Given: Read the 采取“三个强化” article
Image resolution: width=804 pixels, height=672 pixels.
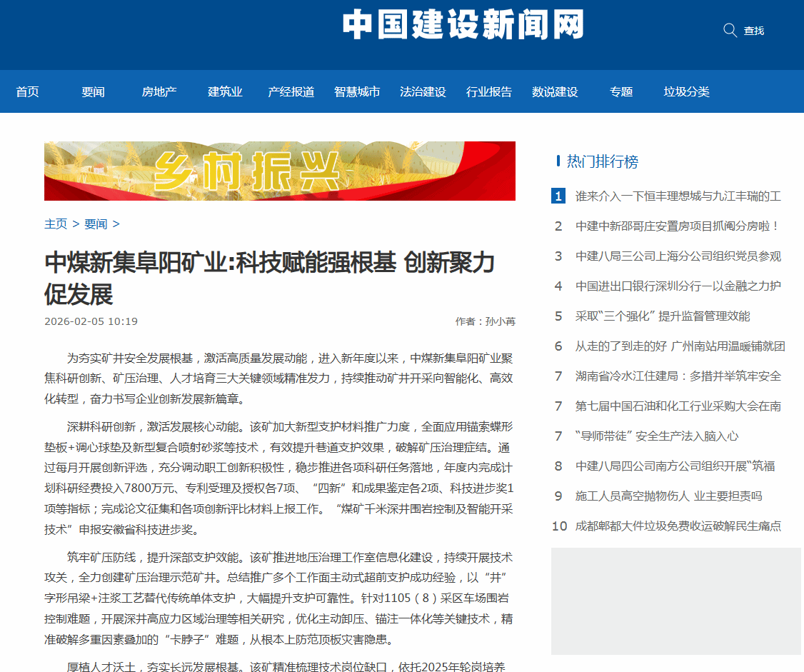Looking at the screenshot, I should [x=662, y=316].
